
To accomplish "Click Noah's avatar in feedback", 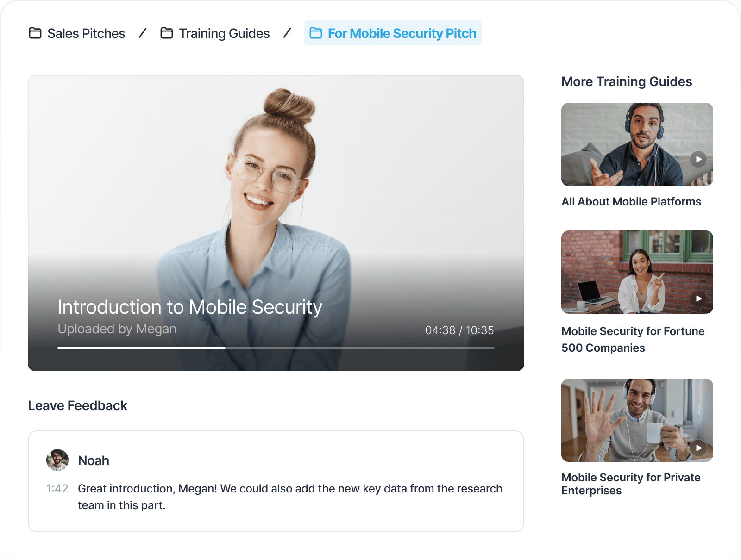I will [57, 460].
